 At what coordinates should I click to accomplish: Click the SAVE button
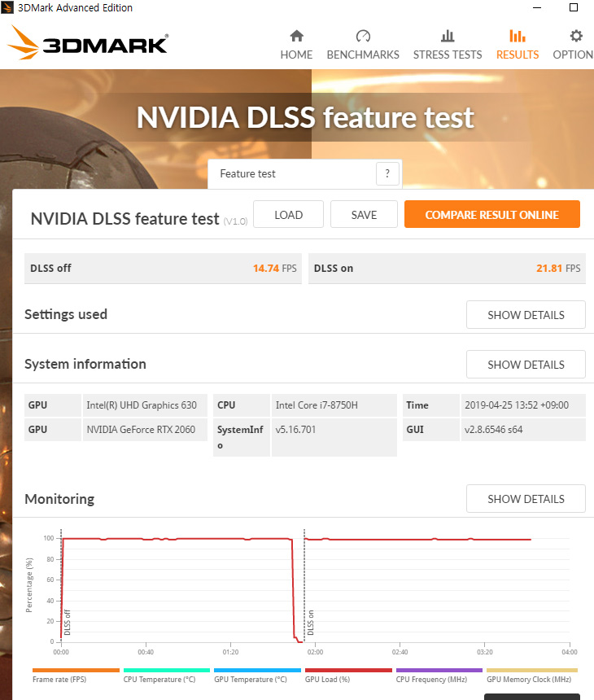(x=364, y=214)
